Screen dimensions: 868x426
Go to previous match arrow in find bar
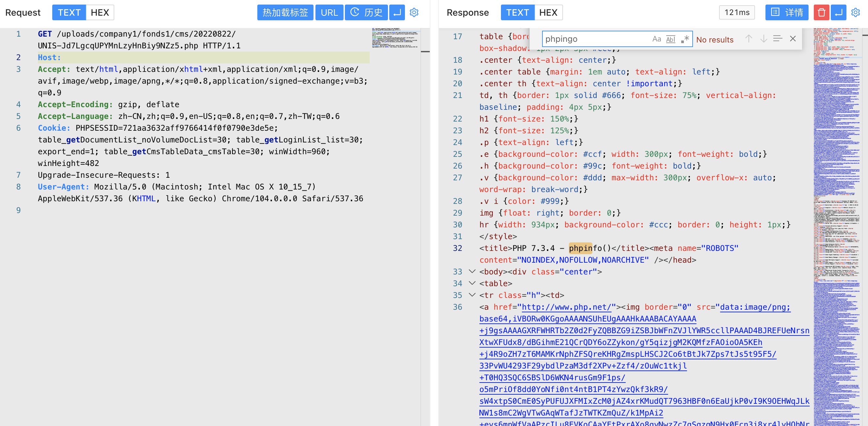tap(748, 39)
